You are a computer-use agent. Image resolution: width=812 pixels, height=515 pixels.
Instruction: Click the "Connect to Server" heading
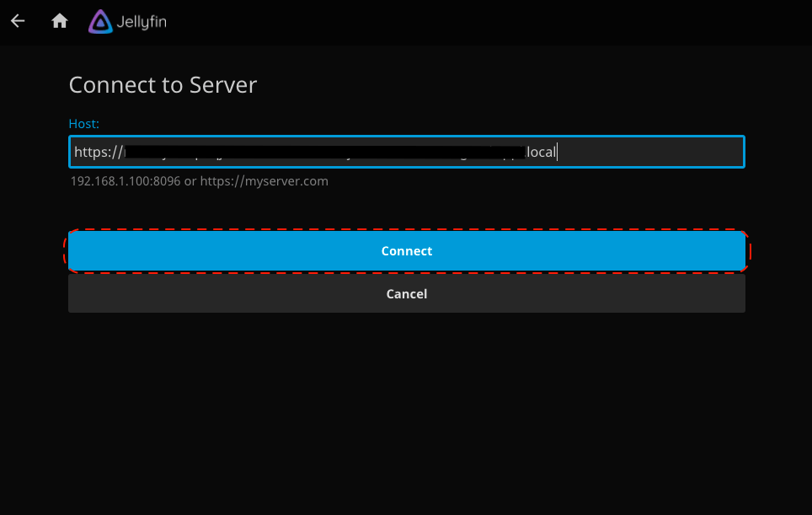tap(163, 85)
